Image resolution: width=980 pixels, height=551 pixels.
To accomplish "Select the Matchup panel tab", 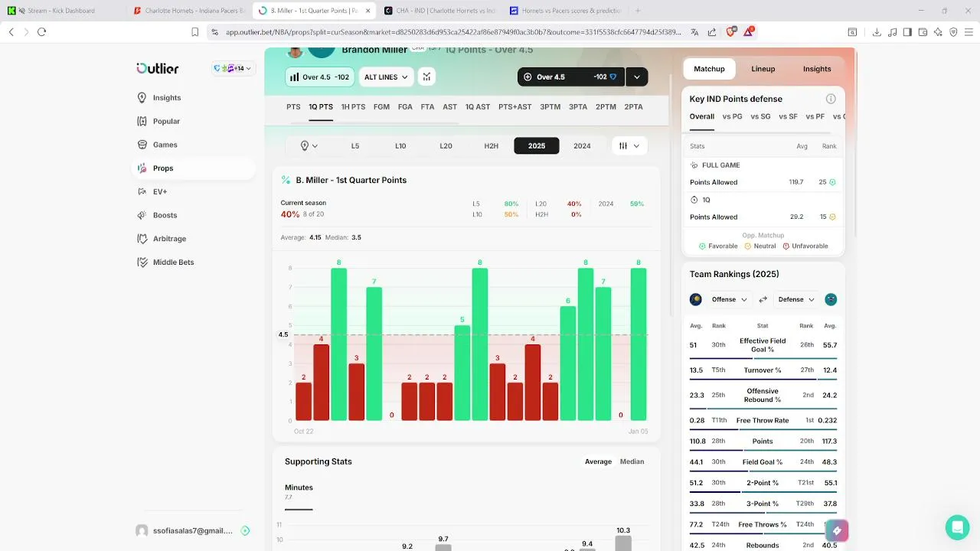I will pos(709,69).
